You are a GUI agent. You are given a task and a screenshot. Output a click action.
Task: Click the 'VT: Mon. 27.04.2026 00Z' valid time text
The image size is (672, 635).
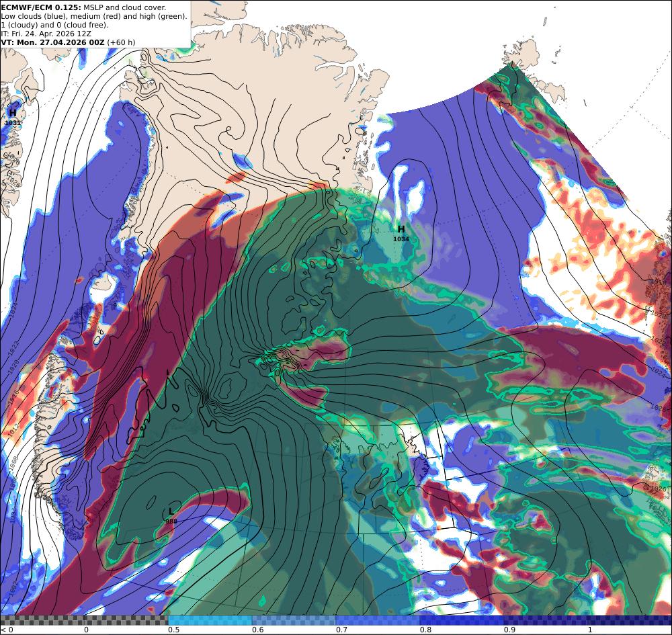[x=52, y=42]
